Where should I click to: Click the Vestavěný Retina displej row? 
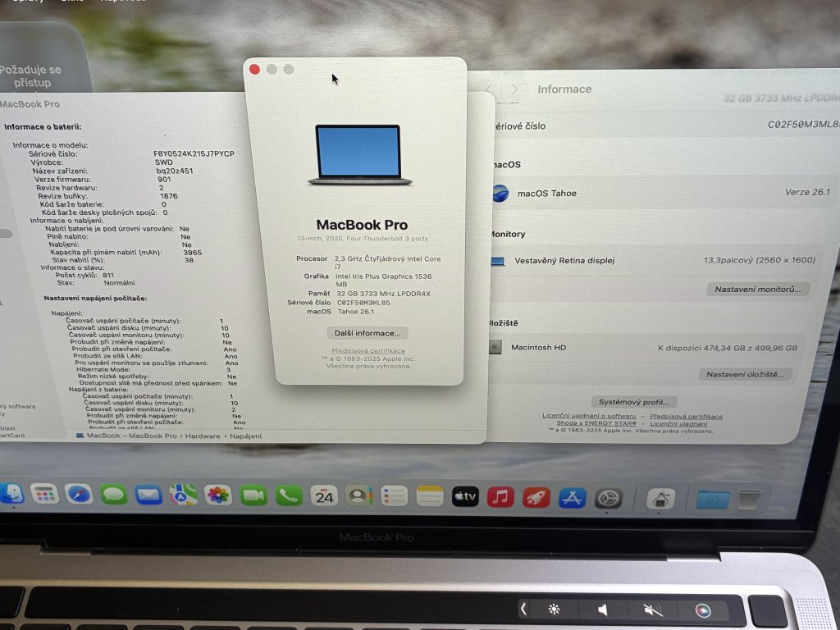click(657, 261)
